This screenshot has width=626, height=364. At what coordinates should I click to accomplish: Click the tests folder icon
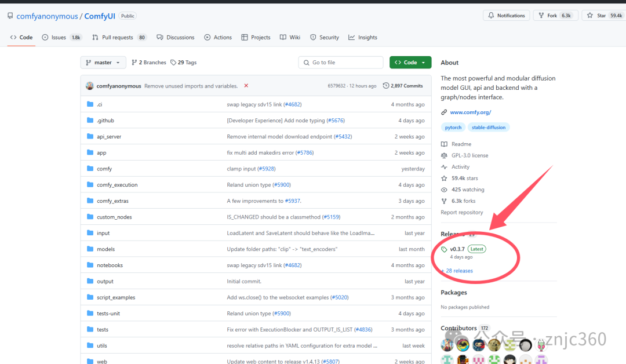click(x=90, y=329)
